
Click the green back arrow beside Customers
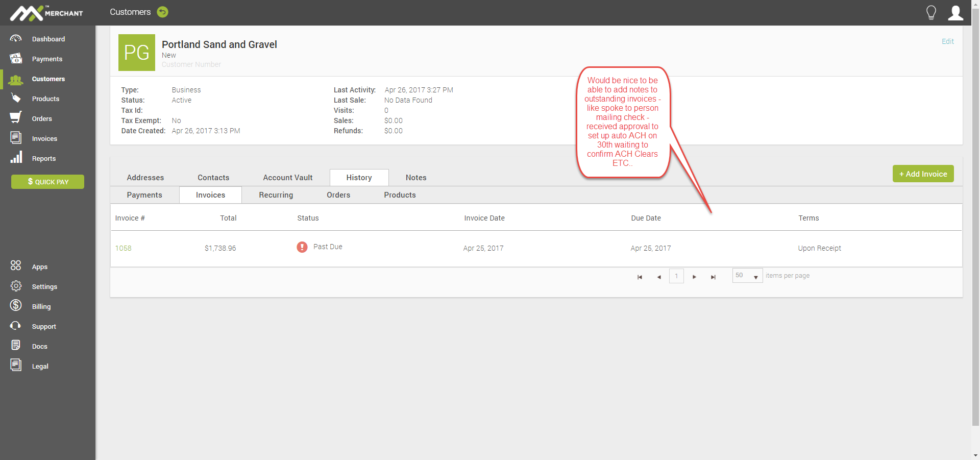(x=162, y=12)
